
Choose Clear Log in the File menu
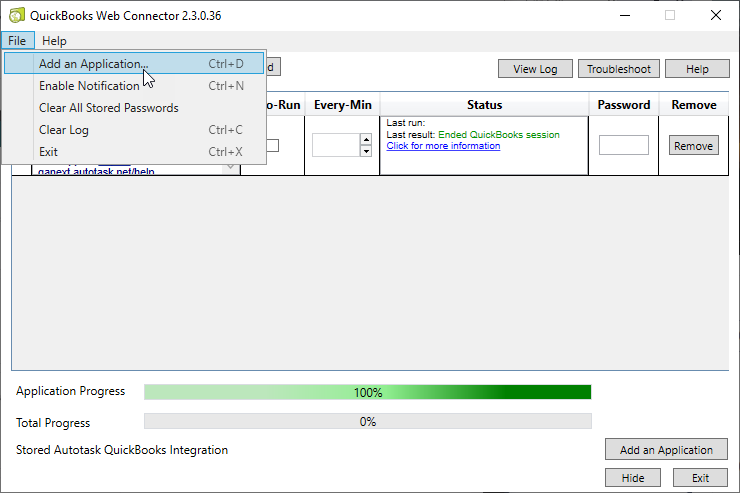pos(65,130)
